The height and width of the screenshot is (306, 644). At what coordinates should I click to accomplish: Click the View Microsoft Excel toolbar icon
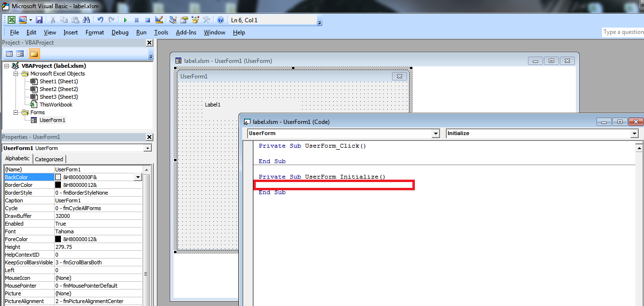(x=11, y=20)
